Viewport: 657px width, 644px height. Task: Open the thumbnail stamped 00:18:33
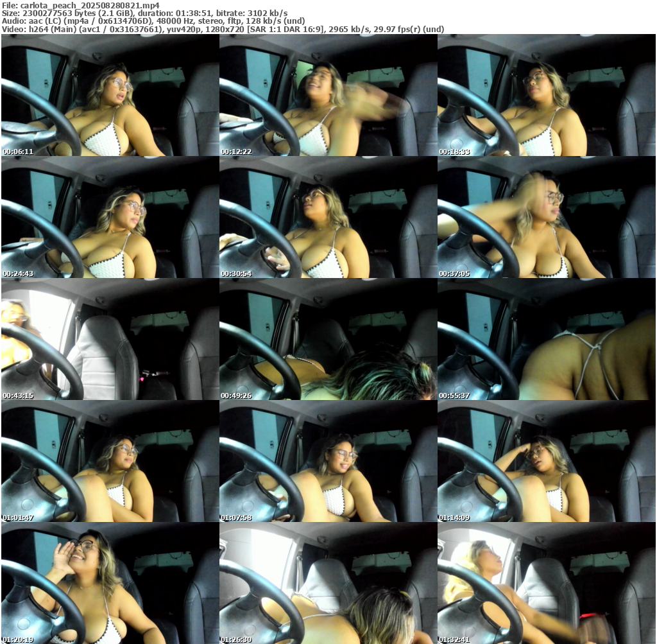coord(547,95)
